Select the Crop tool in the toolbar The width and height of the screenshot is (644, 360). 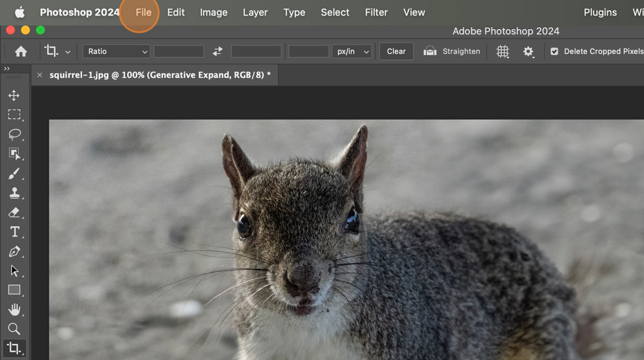14,348
